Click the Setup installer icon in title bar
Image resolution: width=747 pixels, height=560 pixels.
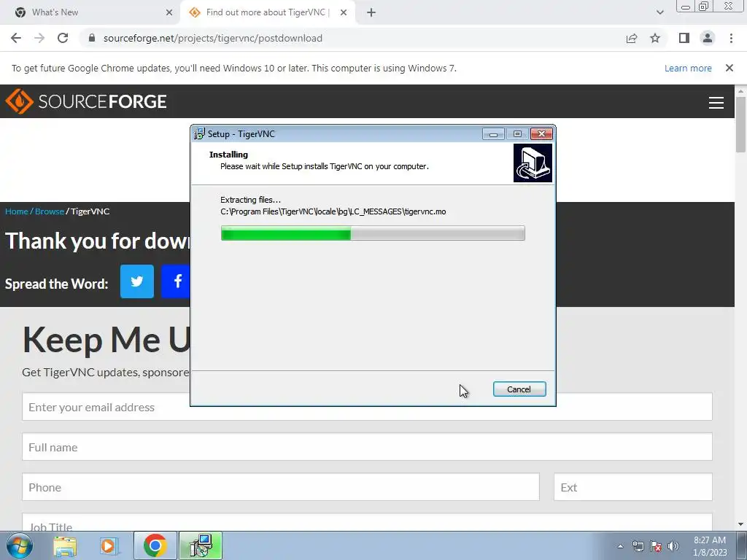click(200, 134)
